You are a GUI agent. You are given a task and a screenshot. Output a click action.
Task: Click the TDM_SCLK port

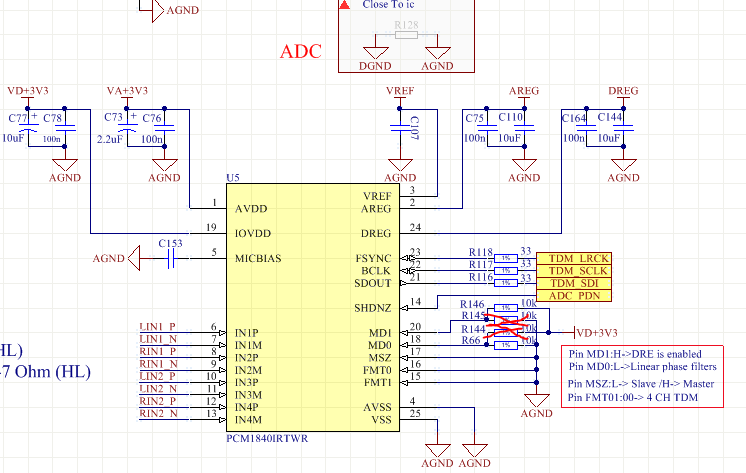(574, 271)
